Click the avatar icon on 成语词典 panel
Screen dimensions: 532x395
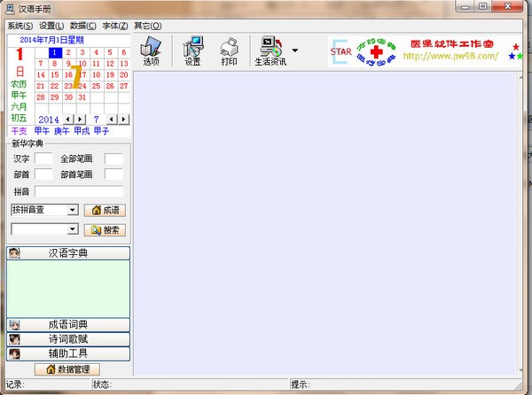[14, 324]
